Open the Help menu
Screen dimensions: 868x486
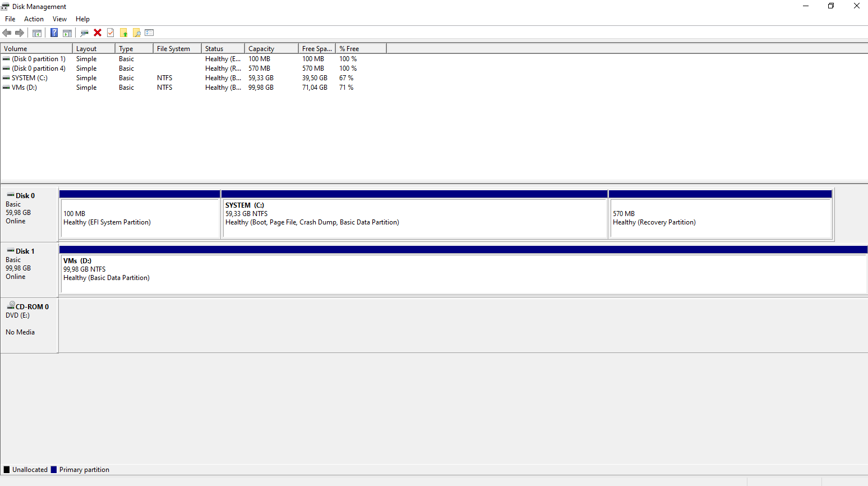point(82,19)
